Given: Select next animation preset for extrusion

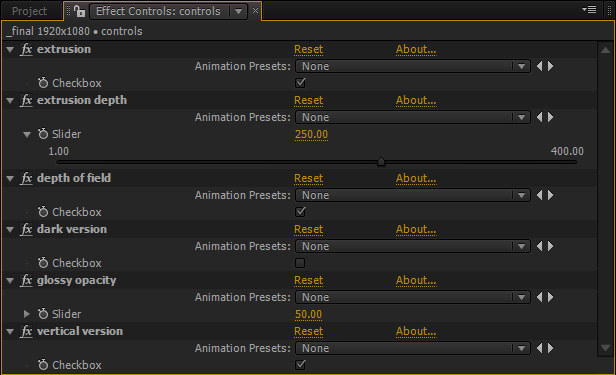Looking at the screenshot, I should [x=551, y=66].
